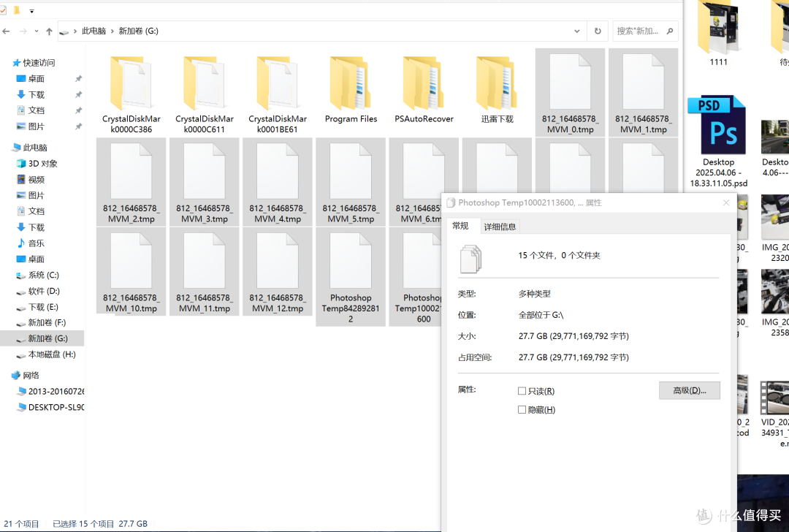Select the PSAutoRecover folder

pos(424,91)
